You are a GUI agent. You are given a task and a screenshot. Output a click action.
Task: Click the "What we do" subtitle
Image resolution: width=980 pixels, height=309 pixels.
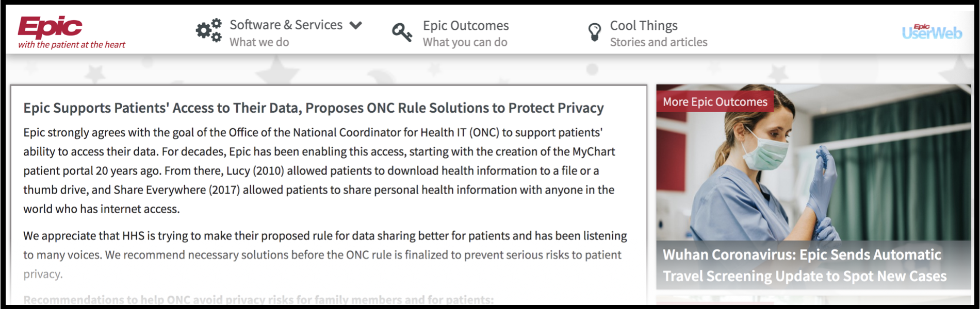[259, 42]
